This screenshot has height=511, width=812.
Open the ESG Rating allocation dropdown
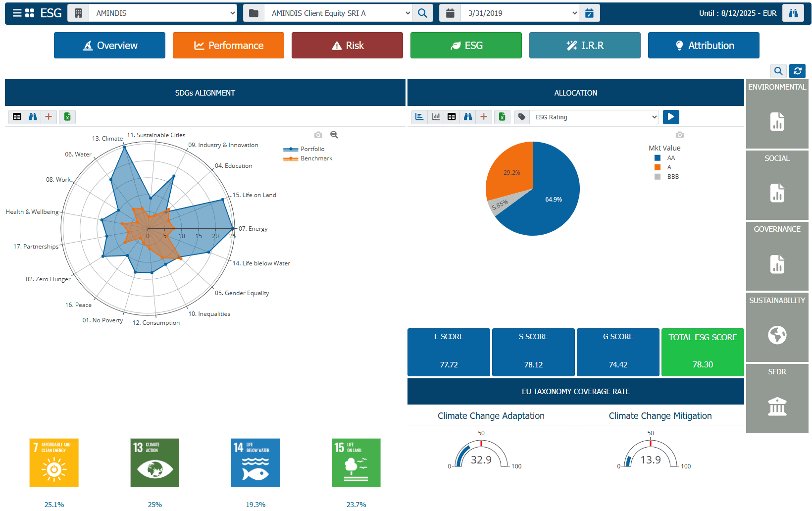click(594, 117)
